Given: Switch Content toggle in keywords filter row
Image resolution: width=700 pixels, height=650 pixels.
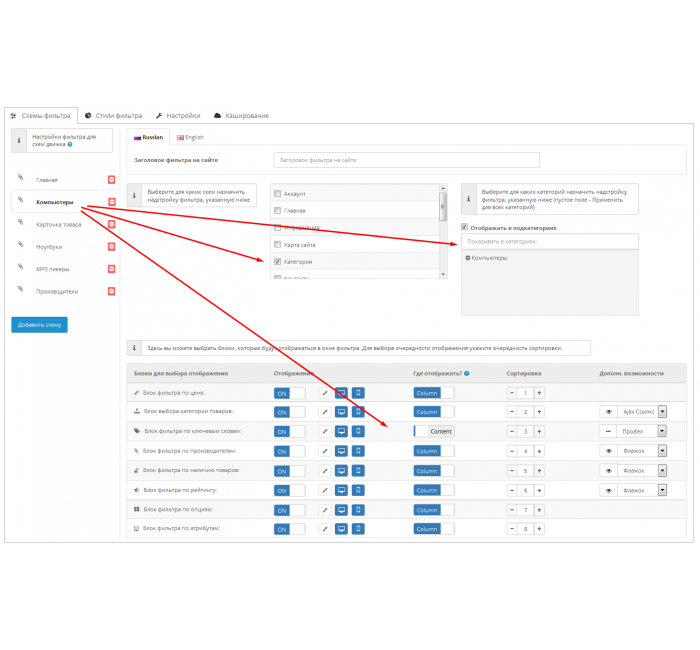Looking at the screenshot, I should (434, 431).
